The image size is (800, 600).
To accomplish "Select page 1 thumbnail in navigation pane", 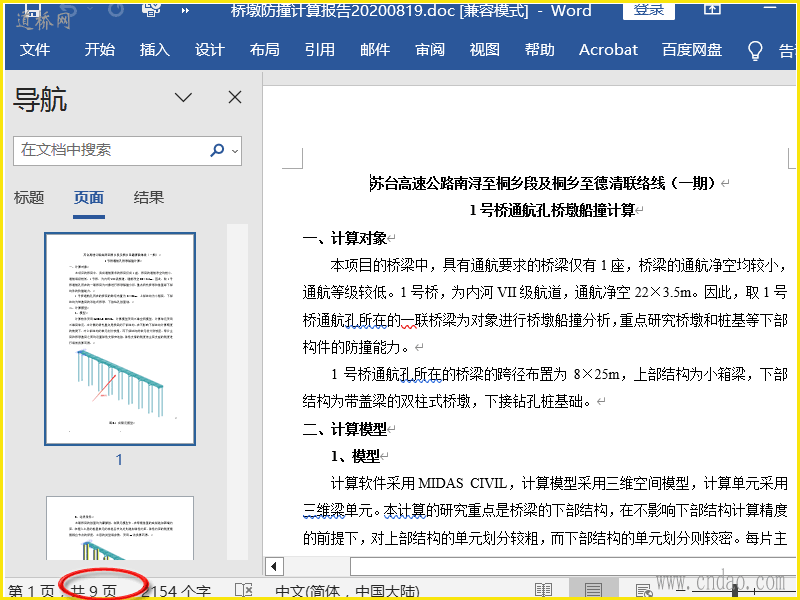I will tap(119, 338).
